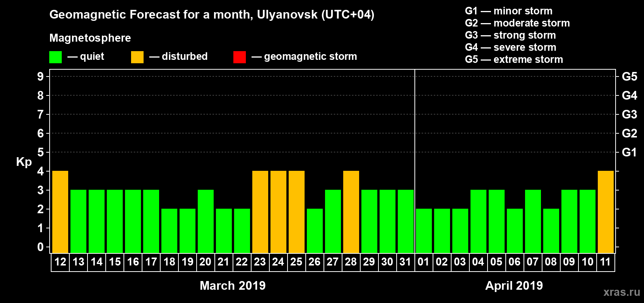644x303 pixels.
Task: Click the 'G2 — moderate storm' legend text
Action: (x=517, y=23)
